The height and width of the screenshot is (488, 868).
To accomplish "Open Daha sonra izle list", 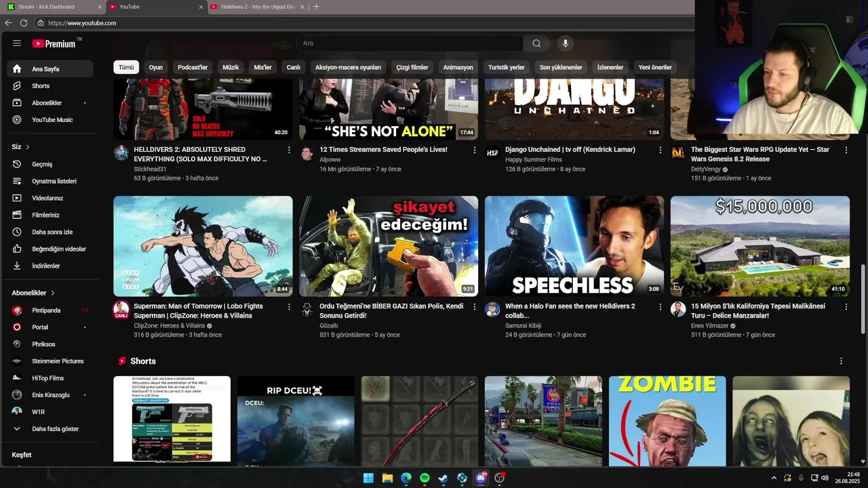I will pos(50,232).
